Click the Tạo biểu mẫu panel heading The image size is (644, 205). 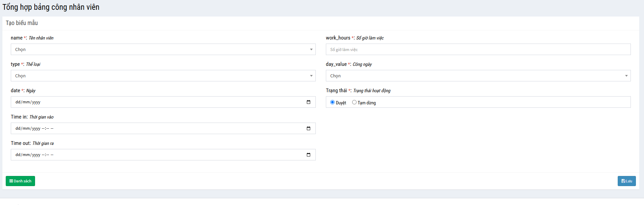click(x=22, y=23)
